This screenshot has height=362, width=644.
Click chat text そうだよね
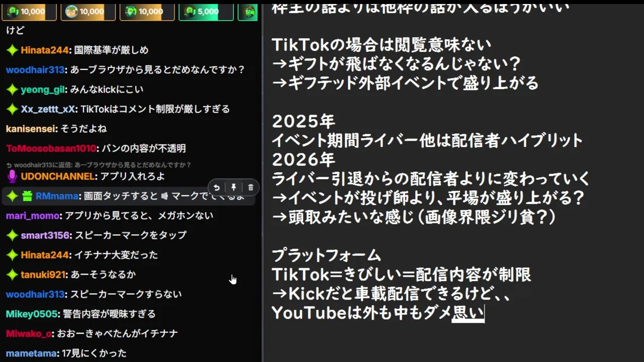click(84, 129)
